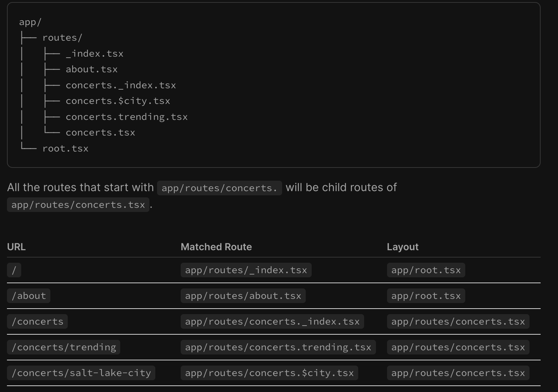Click concerts.trending.tsx in the file tree
This screenshot has height=392, width=558.
pos(126,117)
